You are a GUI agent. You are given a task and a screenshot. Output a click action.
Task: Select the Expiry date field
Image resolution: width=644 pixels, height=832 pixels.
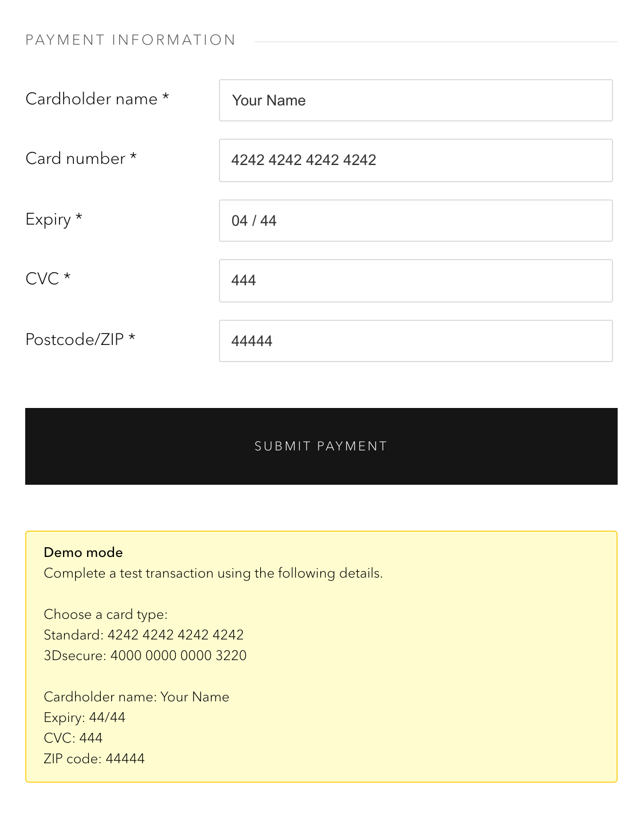(415, 221)
